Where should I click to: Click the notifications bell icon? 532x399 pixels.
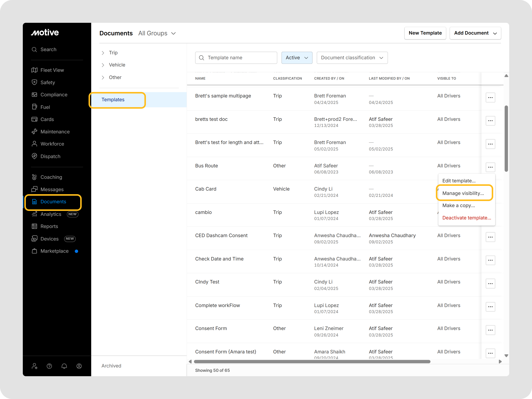click(64, 366)
